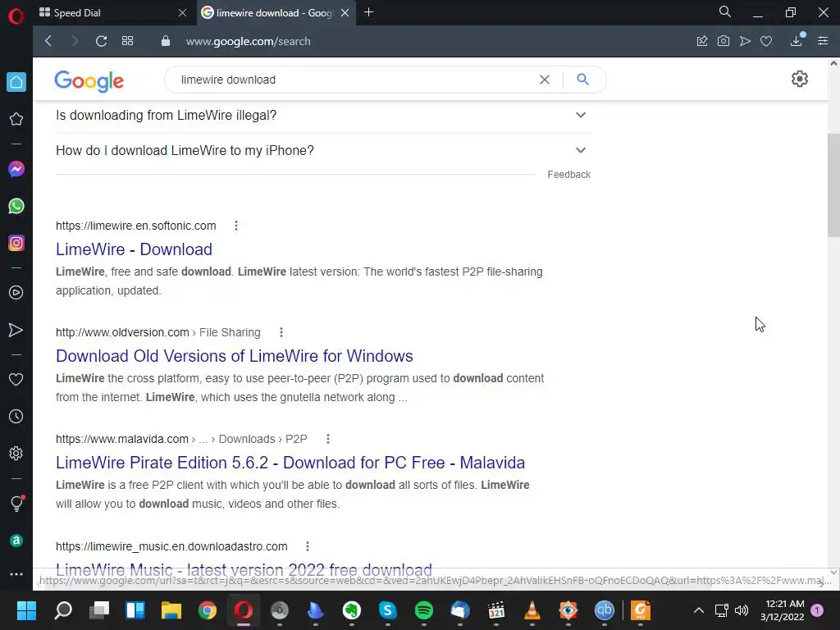Open the lightbulb tips icon in sidebar
Viewport: 840px width, 630px height.
point(16,504)
